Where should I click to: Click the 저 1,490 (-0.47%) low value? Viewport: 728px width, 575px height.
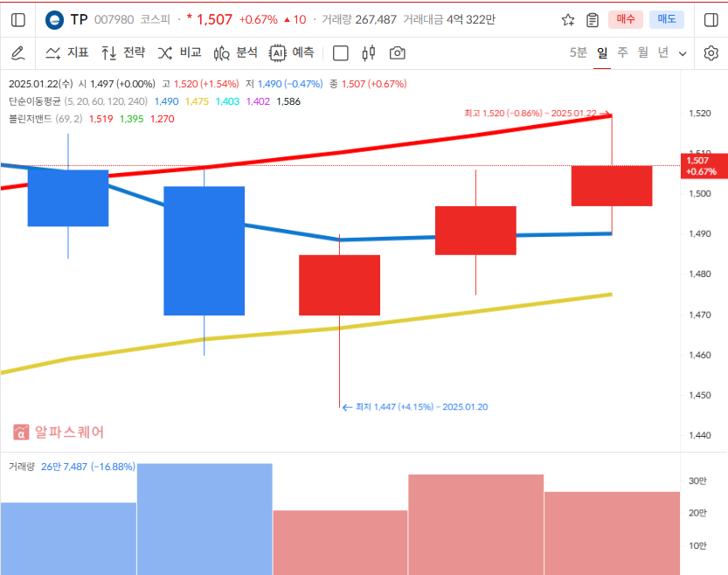pos(284,84)
